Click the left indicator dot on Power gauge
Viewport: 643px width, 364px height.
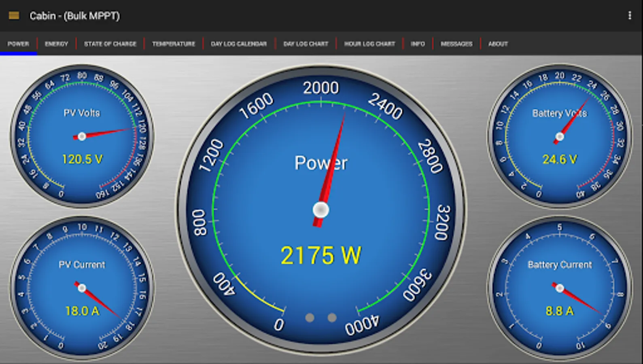[310, 318]
